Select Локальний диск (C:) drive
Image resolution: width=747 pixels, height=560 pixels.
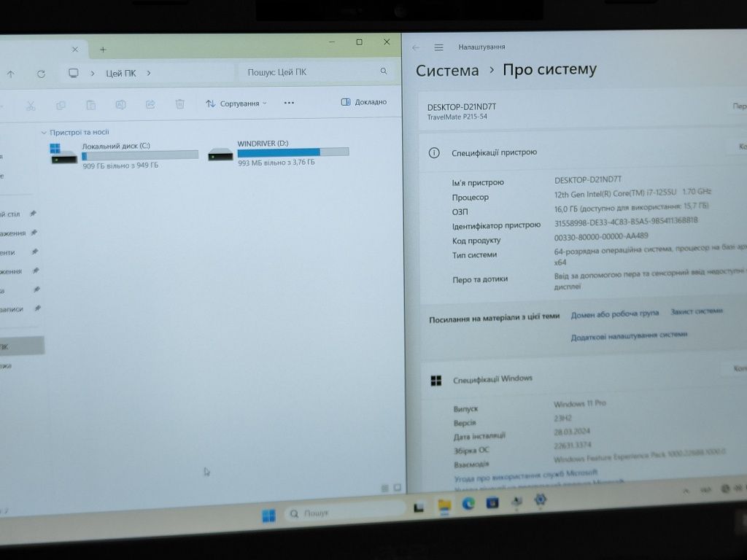pos(124,156)
